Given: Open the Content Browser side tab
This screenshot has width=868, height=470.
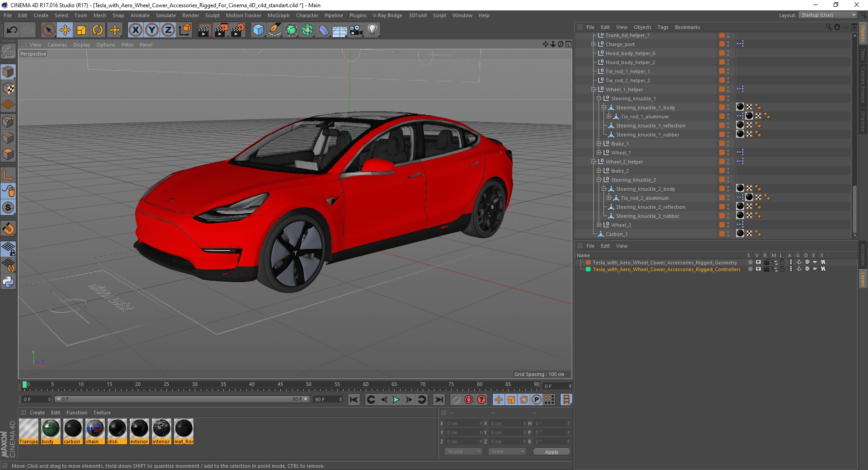Looking at the screenshot, I should [863, 85].
